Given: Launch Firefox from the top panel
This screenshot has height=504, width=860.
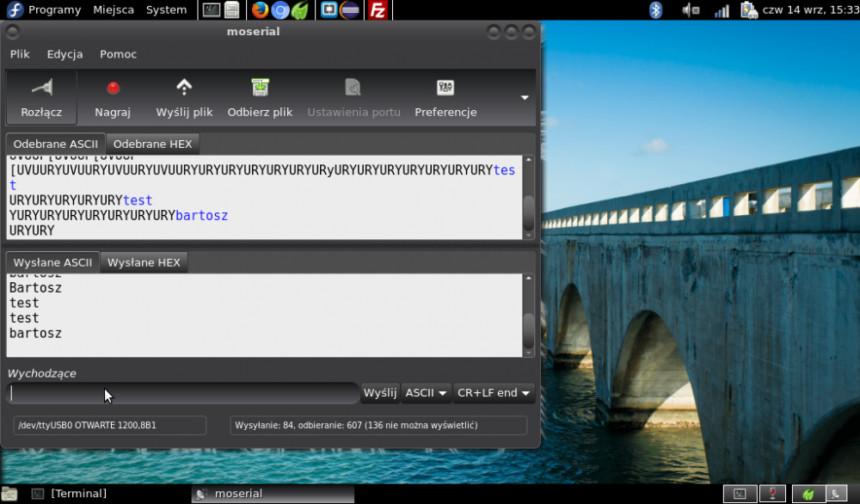Looking at the screenshot, I should [260, 9].
